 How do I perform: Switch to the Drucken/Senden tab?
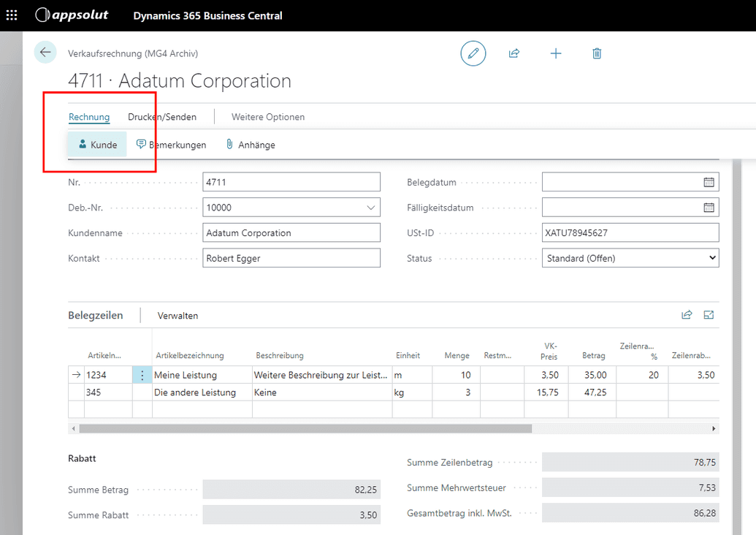162,117
